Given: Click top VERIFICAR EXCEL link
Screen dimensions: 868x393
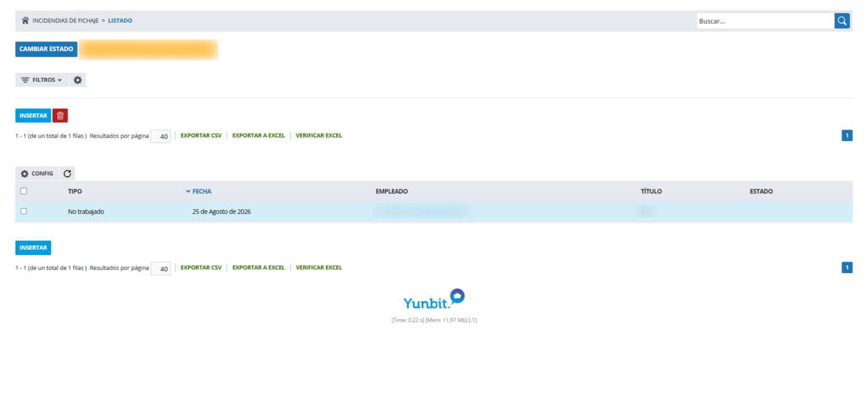Looking at the screenshot, I should coord(319,136).
